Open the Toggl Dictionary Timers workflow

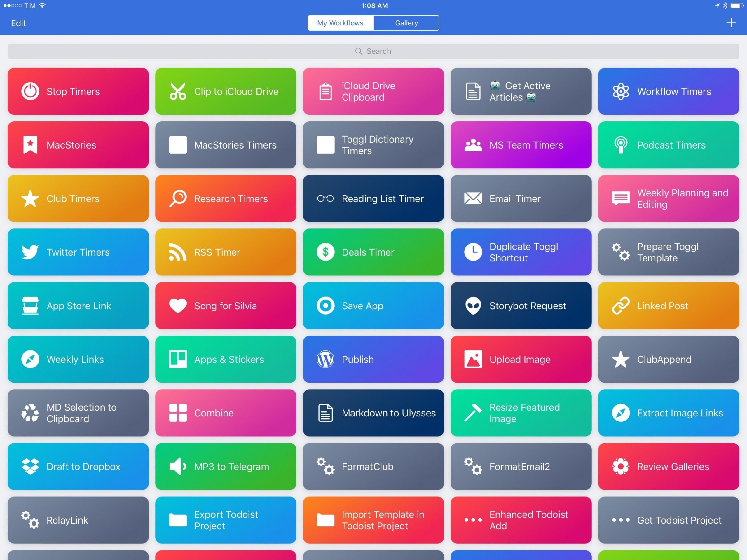[x=373, y=145]
